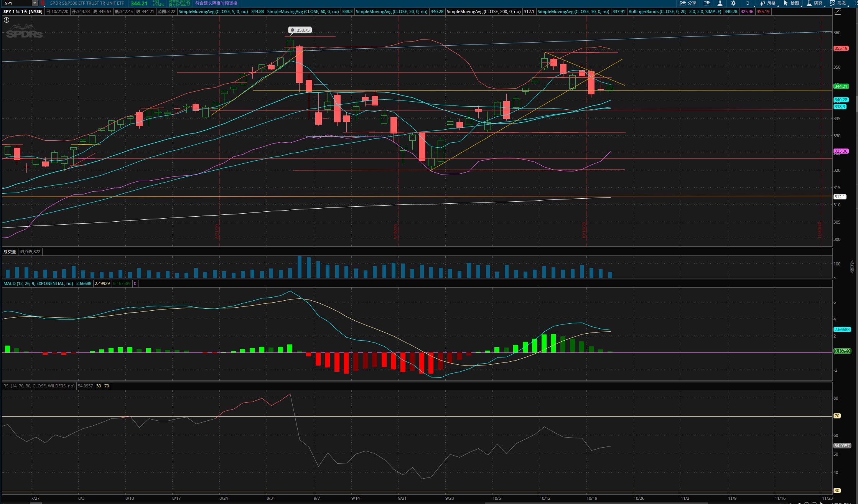
Task: Click the 符合延长隔夜时段资格 label
Action: (x=216, y=3)
